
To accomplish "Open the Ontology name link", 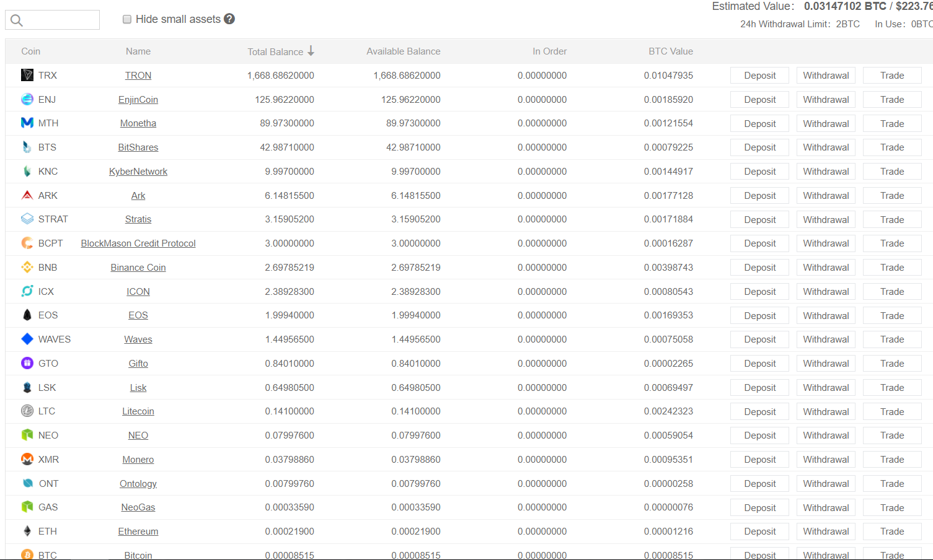I will (x=138, y=484).
